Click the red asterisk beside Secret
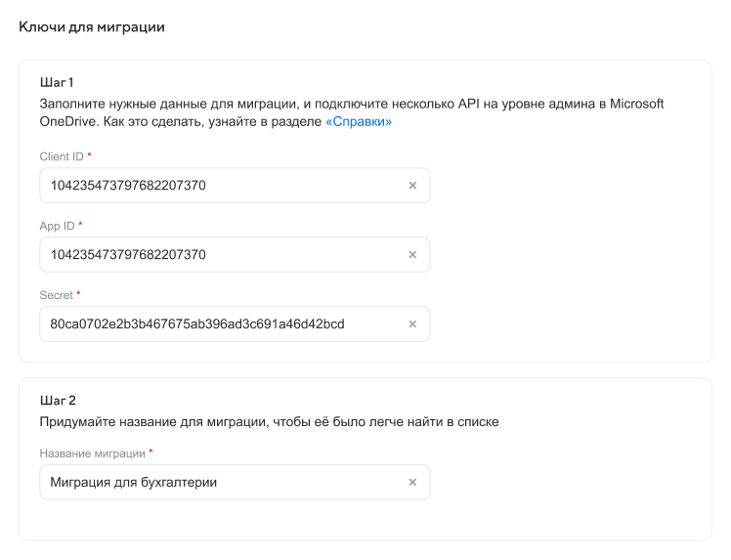731x560 pixels. (78, 293)
